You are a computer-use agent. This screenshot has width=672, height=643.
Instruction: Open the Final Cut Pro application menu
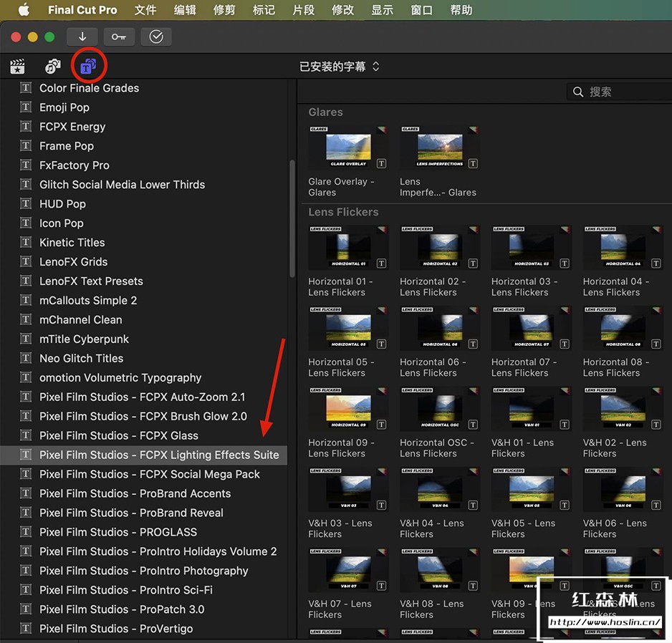[x=82, y=10]
